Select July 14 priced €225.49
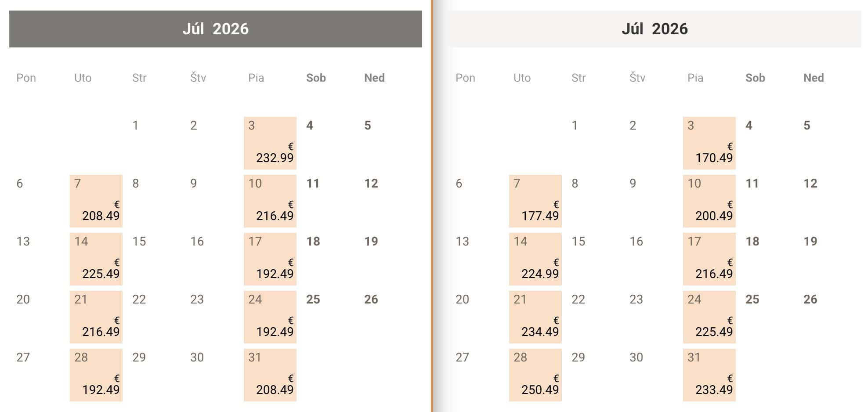Screen dimensions: 868x412 click(96, 259)
